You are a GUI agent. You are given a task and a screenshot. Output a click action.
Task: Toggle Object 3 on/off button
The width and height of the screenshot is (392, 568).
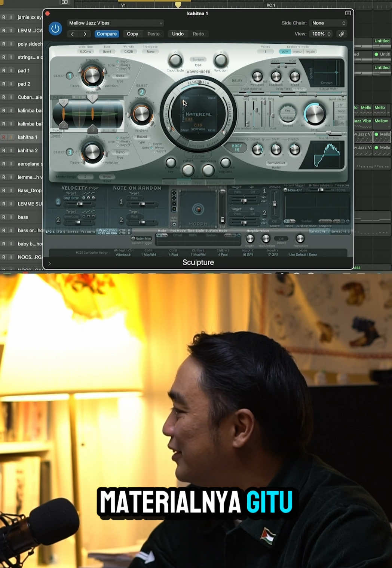(70, 152)
